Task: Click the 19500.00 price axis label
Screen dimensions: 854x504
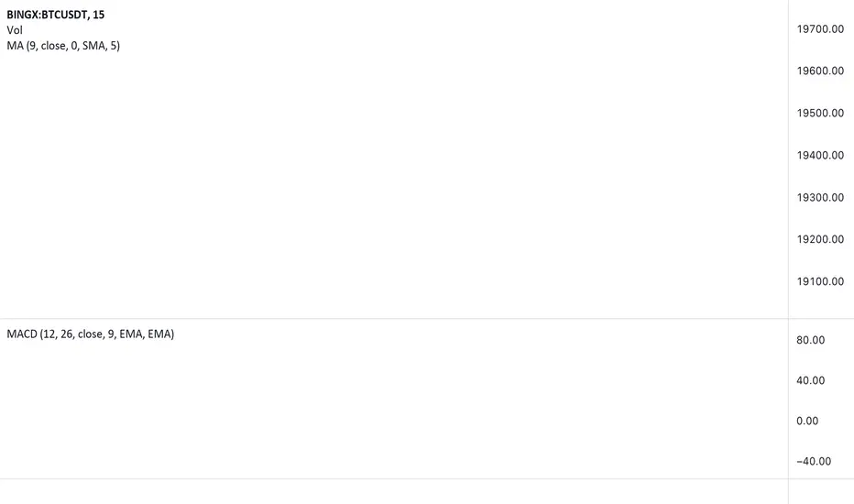Action: [x=820, y=113]
